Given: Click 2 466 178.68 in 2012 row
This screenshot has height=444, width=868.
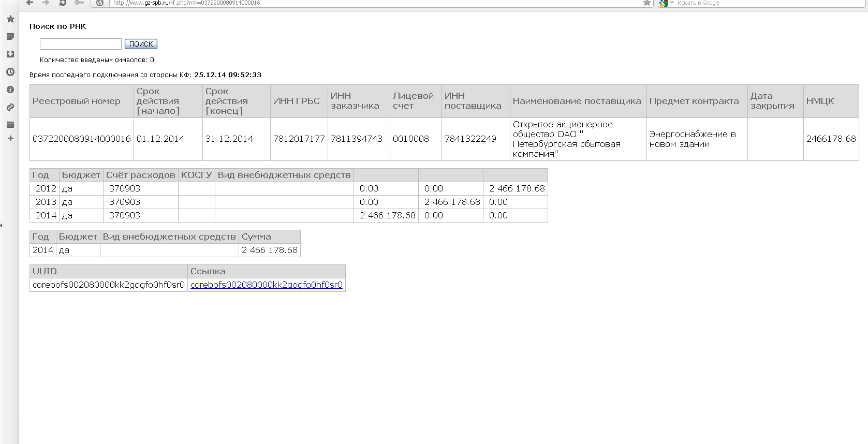Looking at the screenshot, I should 516,189.
